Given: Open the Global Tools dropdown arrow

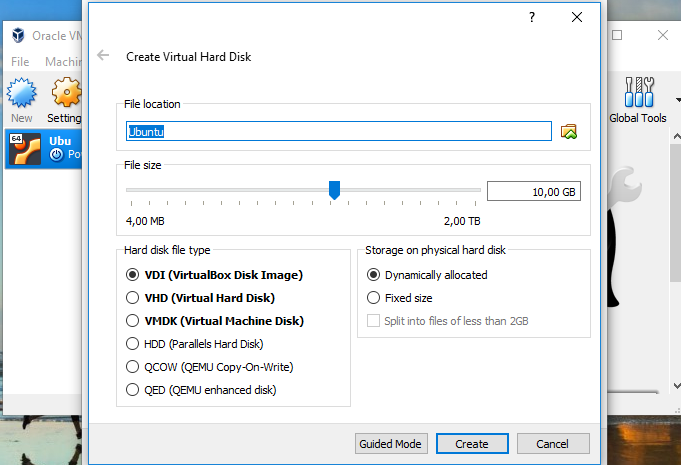Looking at the screenshot, I should (678, 100).
